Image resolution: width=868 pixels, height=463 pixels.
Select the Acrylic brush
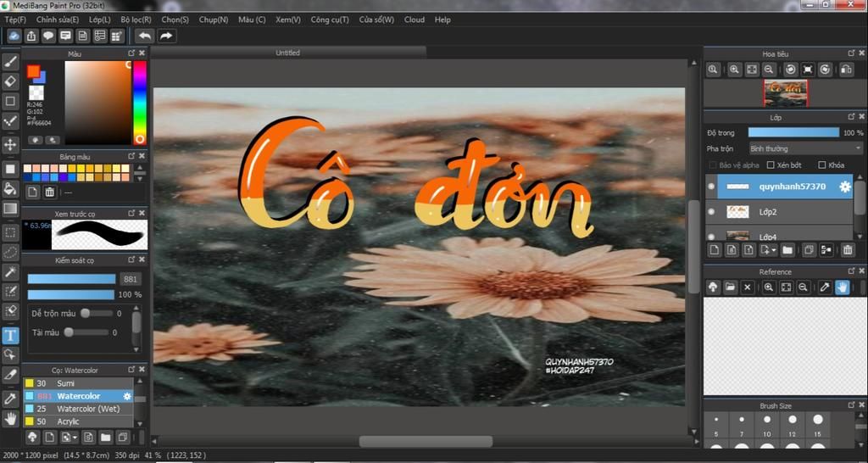(x=78, y=421)
